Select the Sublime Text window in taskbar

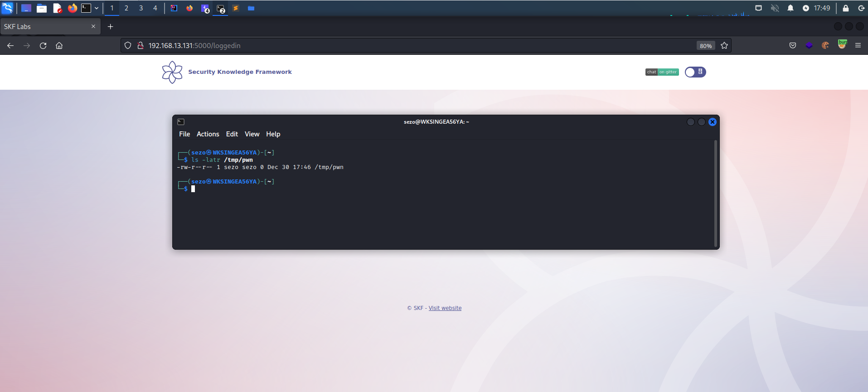(x=236, y=8)
